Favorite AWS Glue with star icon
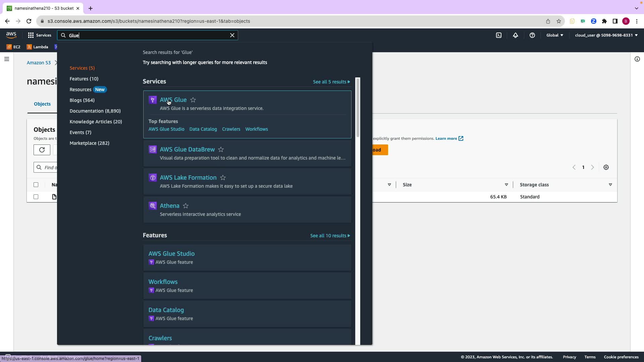The width and height of the screenshot is (644, 362). pyautogui.click(x=193, y=100)
